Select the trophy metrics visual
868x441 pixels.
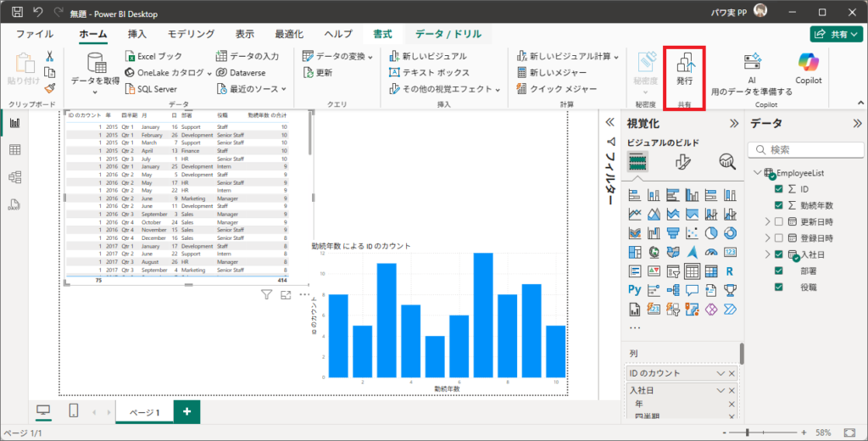click(730, 290)
